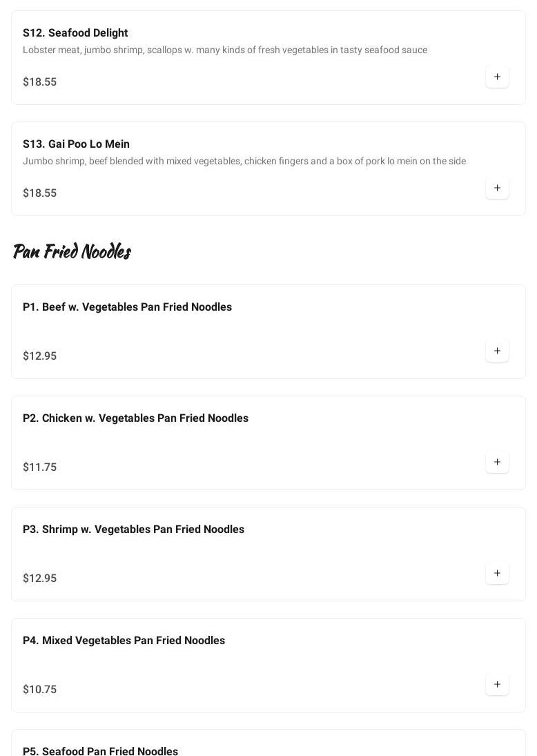Viewport: 537px width, 756px height.
Task: Click P2. Chicken w. Vegetables item title
Action: tap(135, 418)
